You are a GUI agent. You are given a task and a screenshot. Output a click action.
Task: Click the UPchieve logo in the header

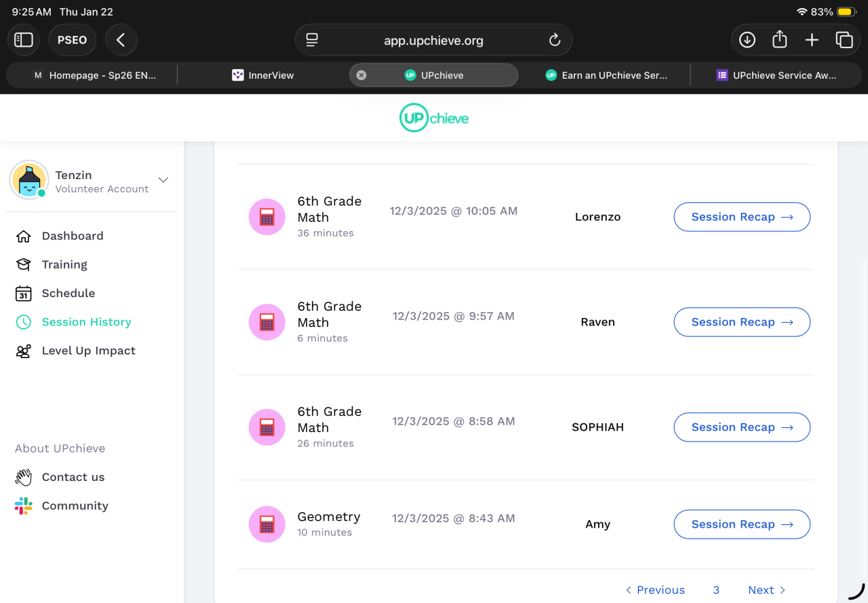point(434,118)
